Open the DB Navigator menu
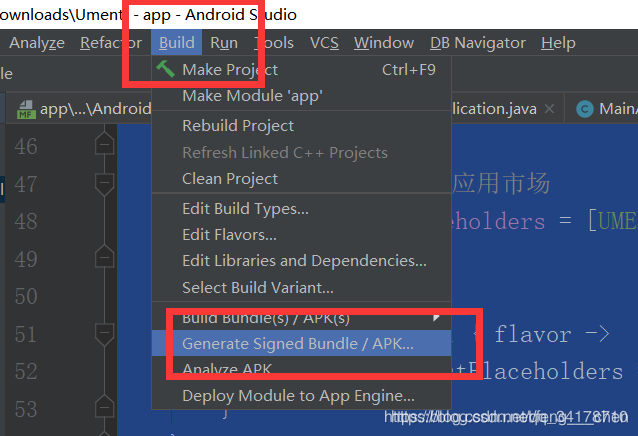 (x=478, y=43)
